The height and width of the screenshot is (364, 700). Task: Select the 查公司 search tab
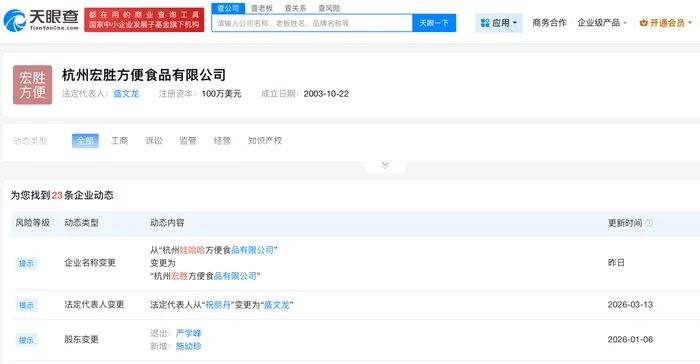(228, 8)
